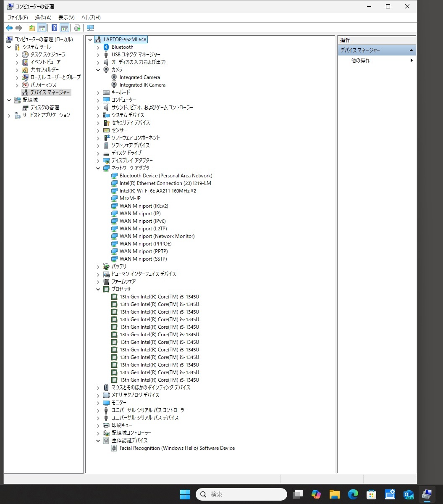
Task: Select 共有フォルダー in the left tree
Action: [45, 69]
